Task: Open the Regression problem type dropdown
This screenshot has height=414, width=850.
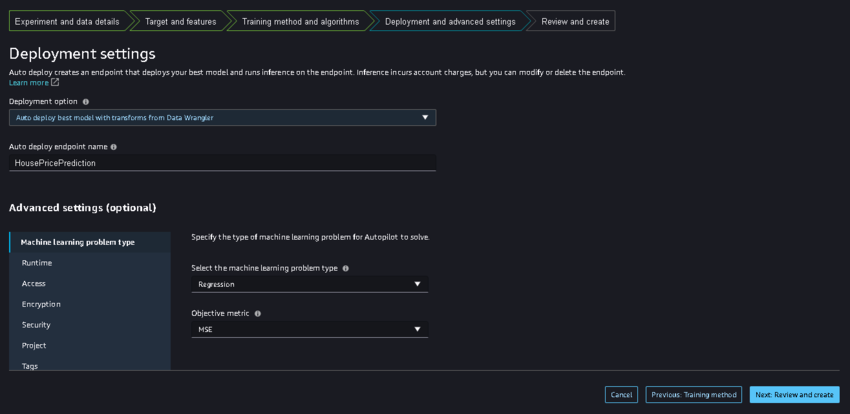Action: coord(310,284)
